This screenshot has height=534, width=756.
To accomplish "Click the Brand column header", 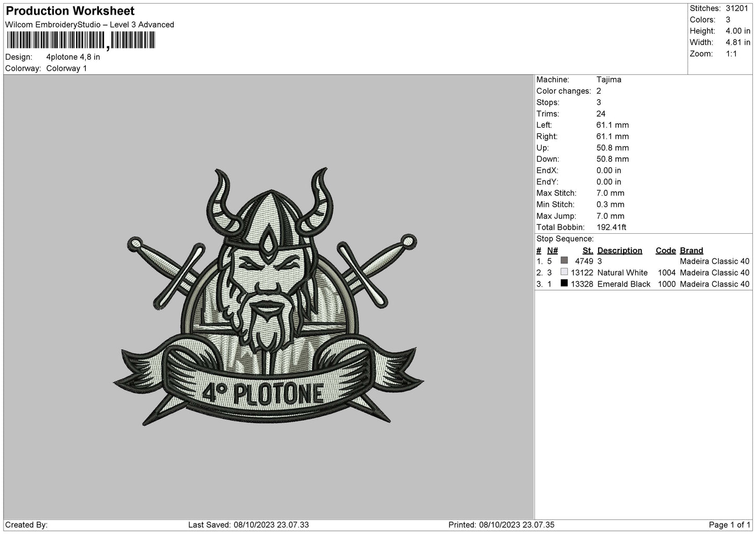I will [x=691, y=251].
